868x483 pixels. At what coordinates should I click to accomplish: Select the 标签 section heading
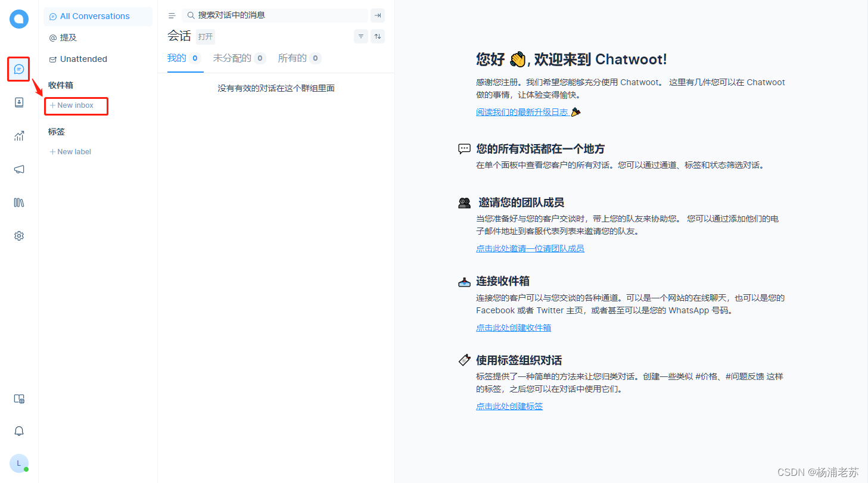tap(57, 132)
